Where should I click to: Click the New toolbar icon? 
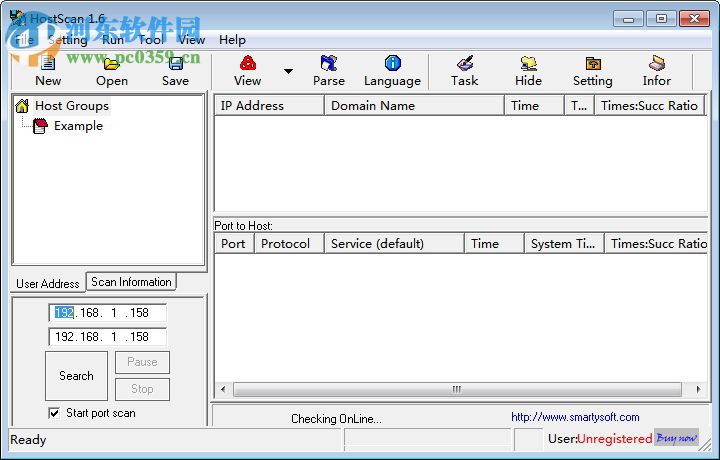pyautogui.click(x=48, y=63)
